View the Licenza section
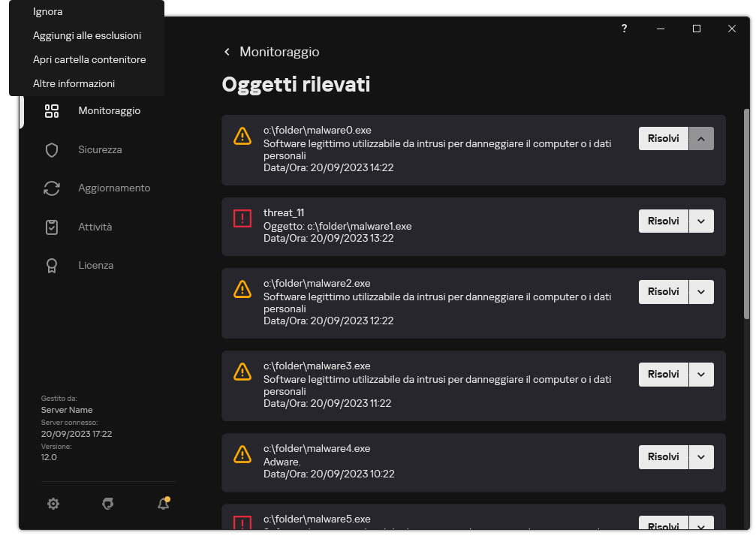 (x=51, y=265)
